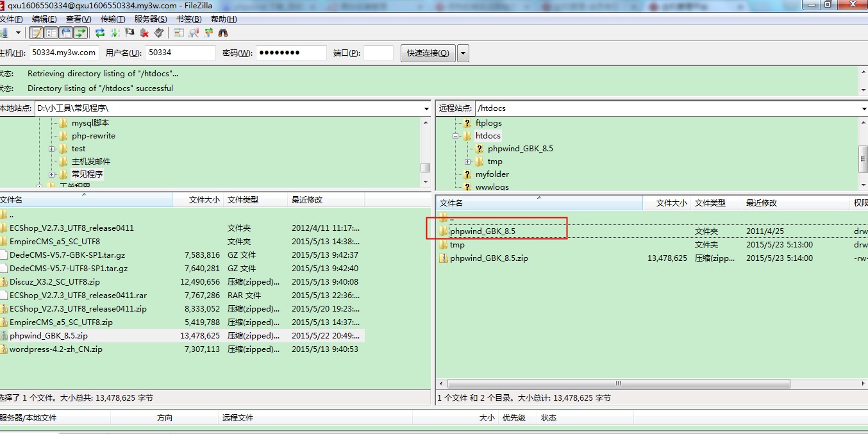Open the Site Manager dropdown arrow

tap(18, 33)
